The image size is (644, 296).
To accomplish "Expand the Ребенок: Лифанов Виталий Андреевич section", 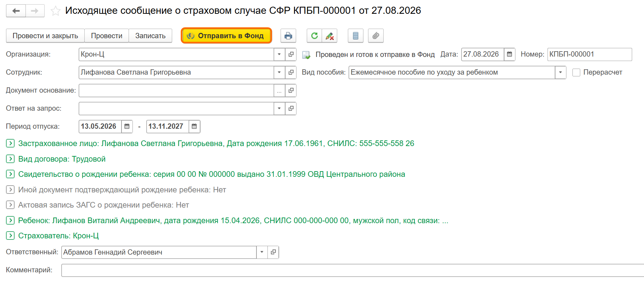I will [x=10, y=220].
